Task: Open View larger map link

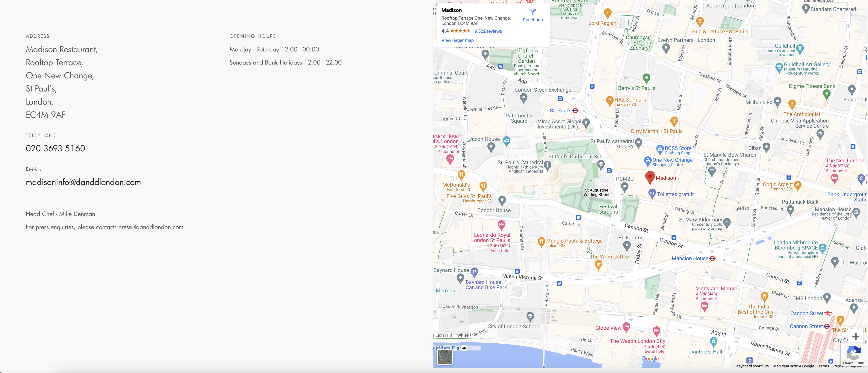Action: tap(457, 40)
